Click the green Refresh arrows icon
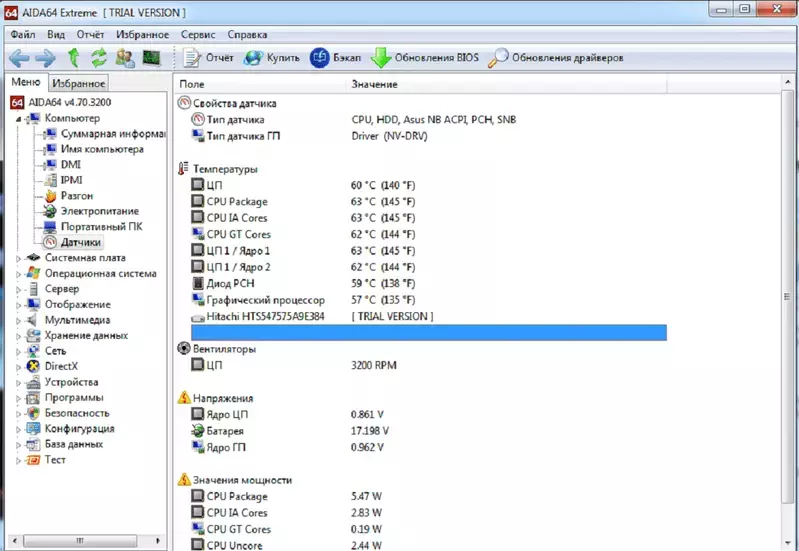This screenshot has width=799, height=551. coord(99,58)
